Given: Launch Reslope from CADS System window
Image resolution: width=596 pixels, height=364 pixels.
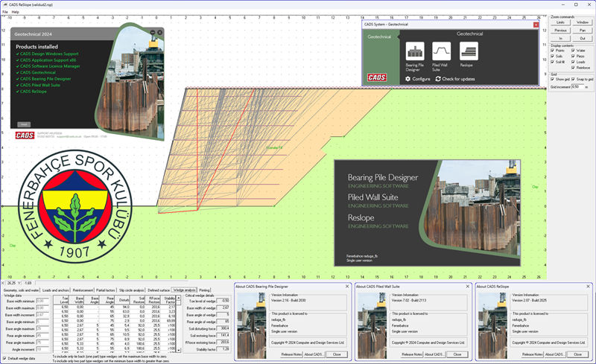Looking at the screenshot, I should 469,51.
